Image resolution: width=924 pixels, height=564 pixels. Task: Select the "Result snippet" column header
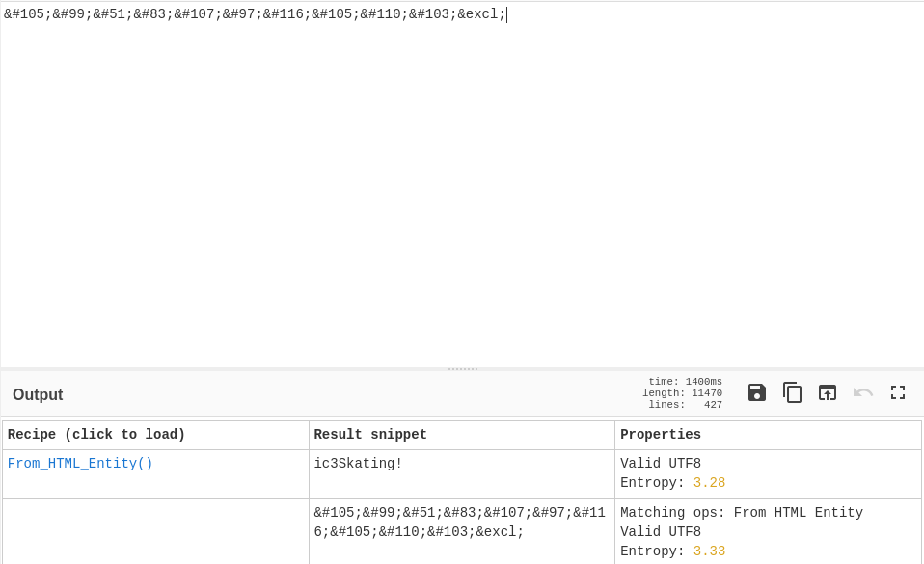(x=370, y=435)
